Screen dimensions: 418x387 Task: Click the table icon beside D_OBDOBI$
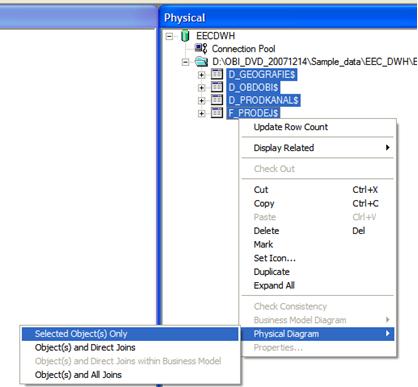[x=217, y=87]
